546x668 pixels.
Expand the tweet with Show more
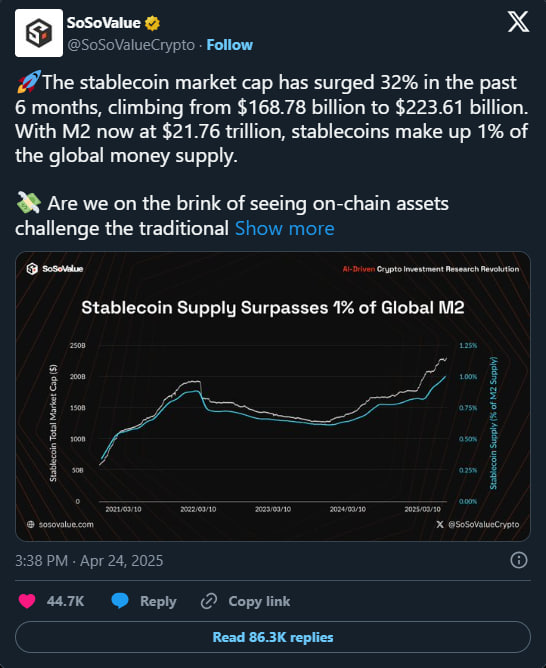[284, 228]
